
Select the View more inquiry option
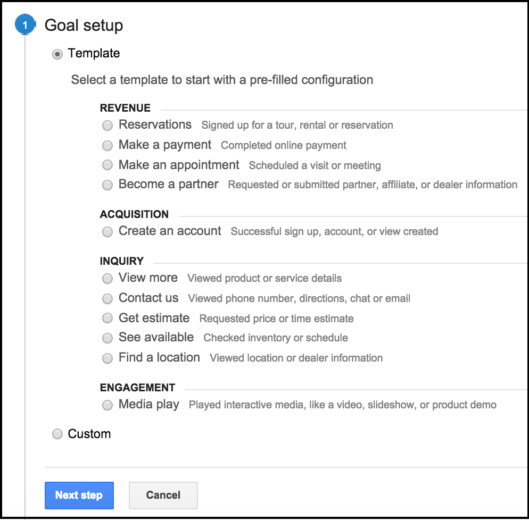point(107,278)
